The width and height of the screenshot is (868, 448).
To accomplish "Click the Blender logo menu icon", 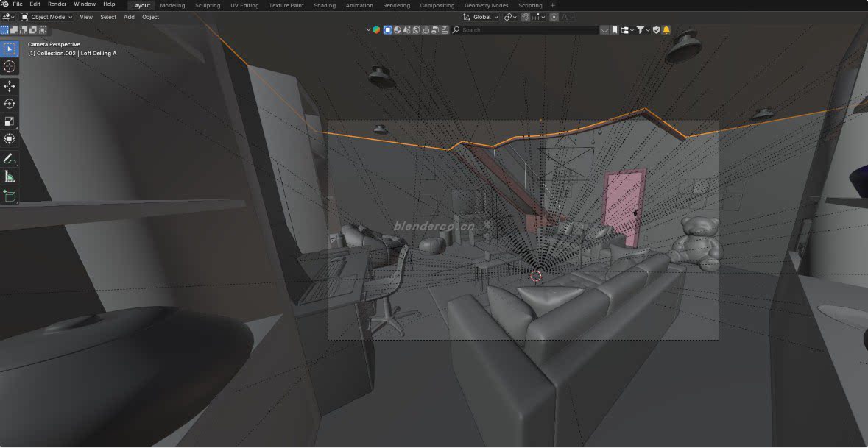I will 5,4.
